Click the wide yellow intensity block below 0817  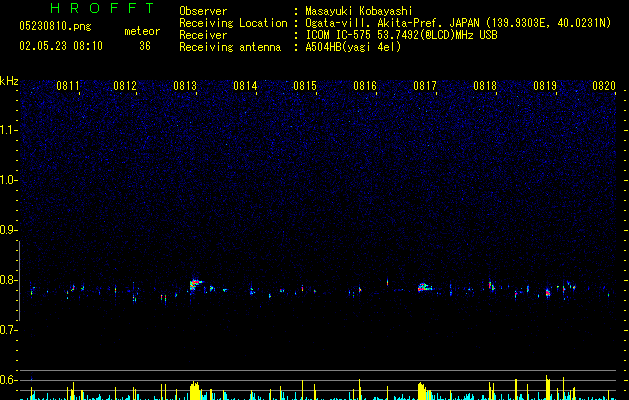(422, 392)
